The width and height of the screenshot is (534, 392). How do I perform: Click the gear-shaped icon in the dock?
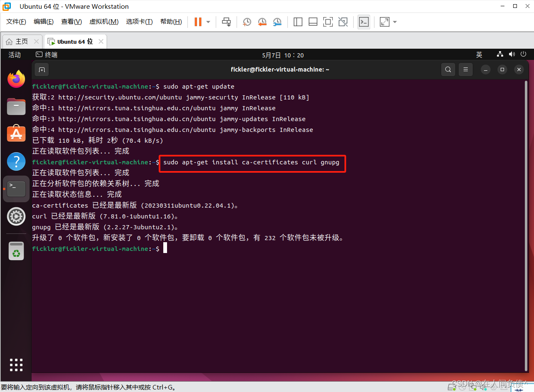(x=16, y=216)
